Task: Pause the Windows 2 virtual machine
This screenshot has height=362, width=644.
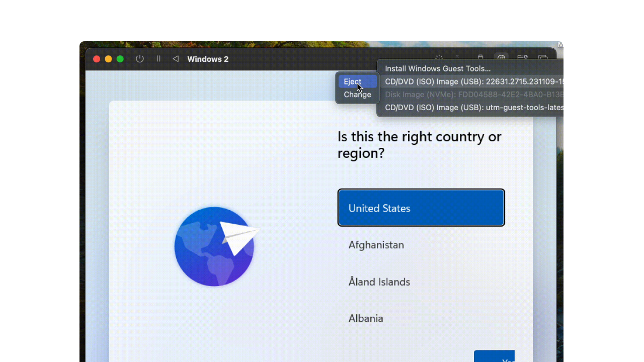Action: [x=158, y=59]
